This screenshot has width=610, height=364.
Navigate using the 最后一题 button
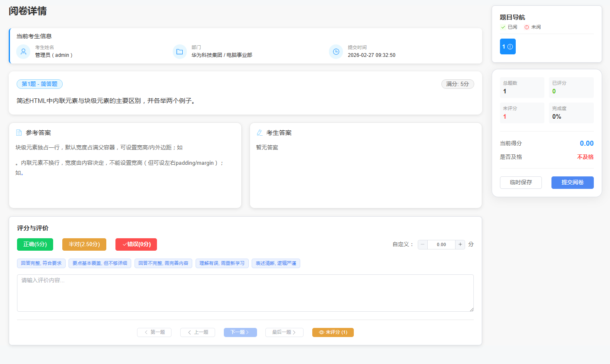pos(284,332)
